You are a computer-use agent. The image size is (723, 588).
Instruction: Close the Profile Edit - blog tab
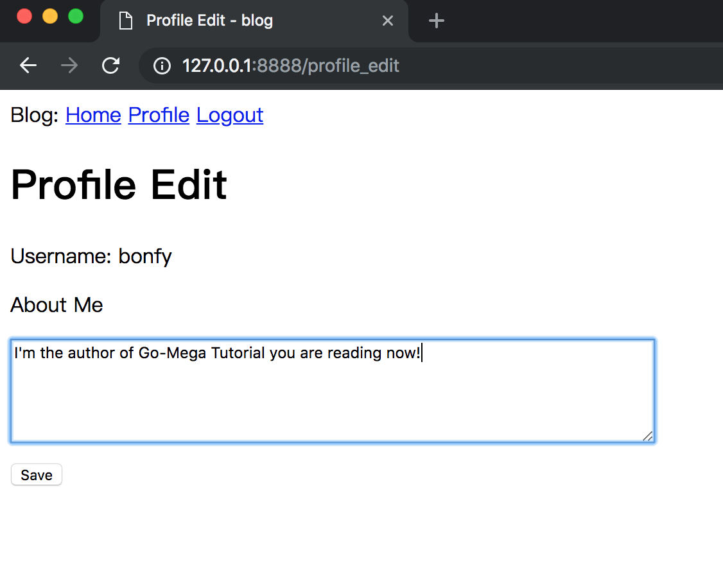click(388, 21)
